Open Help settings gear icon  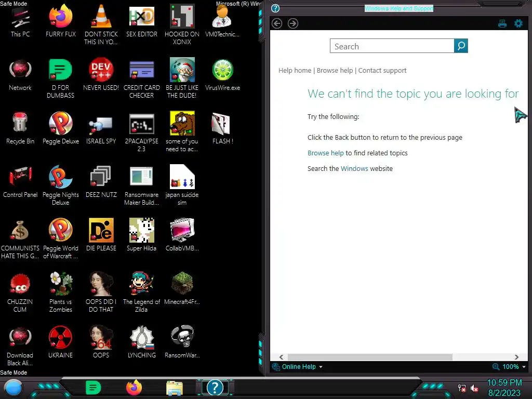[x=518, y=23]
